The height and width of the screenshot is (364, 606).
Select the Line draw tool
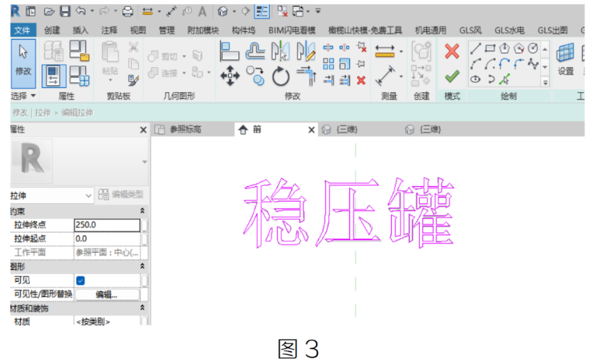pyautogui.click(x=476, y=49)
